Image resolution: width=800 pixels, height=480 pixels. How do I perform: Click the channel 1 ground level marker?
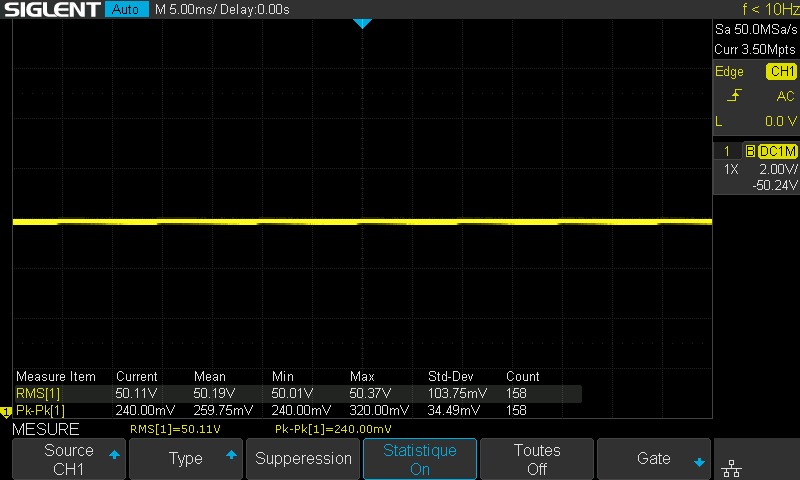click(x=6, y=412)
